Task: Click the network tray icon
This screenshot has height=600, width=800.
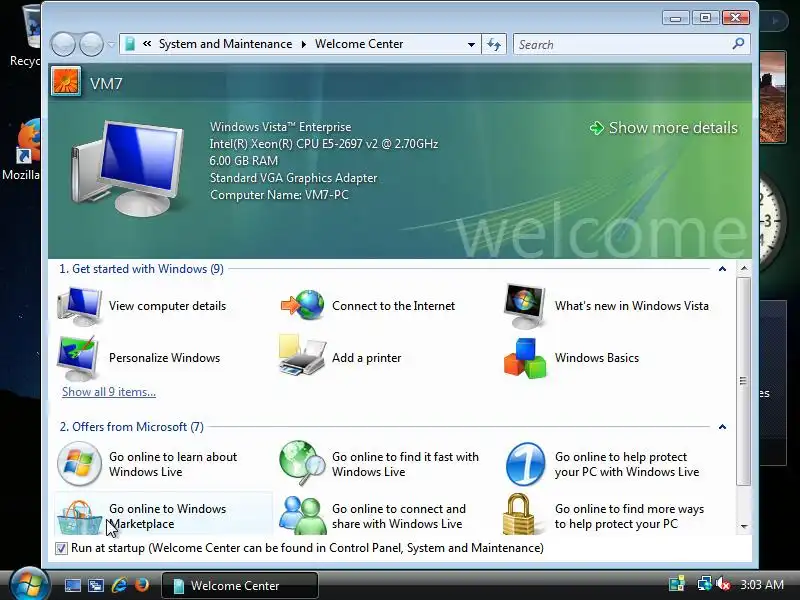Action: (705, 584)
